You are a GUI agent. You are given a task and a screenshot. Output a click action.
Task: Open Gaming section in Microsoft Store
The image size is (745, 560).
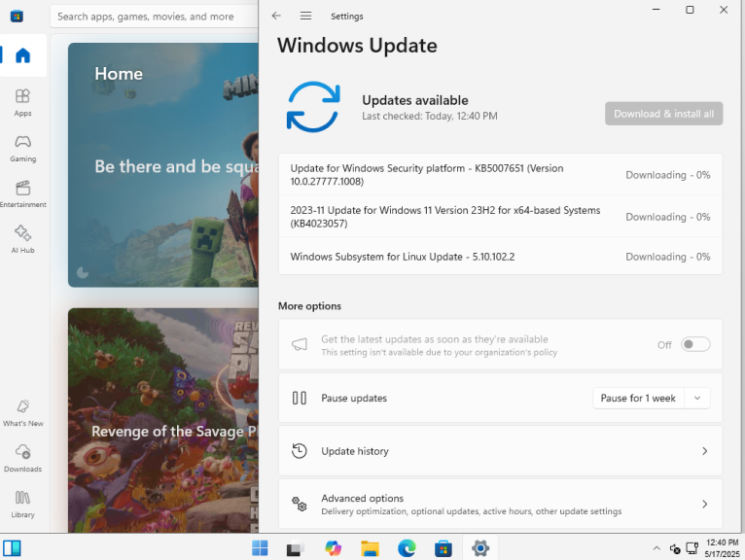click(x=22, y=148)
